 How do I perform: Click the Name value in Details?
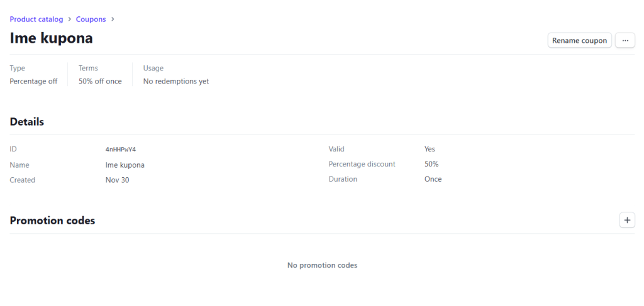[125, 165]
